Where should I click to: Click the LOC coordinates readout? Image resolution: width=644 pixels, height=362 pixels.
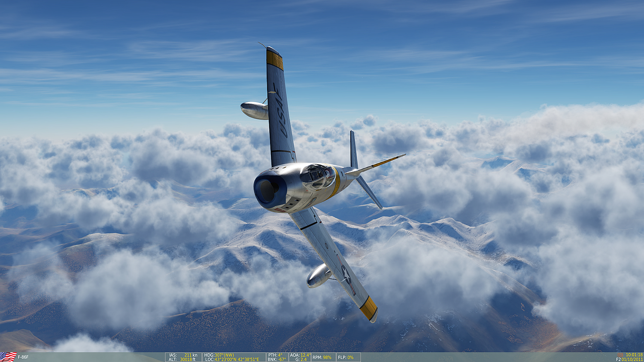[232, 359]
